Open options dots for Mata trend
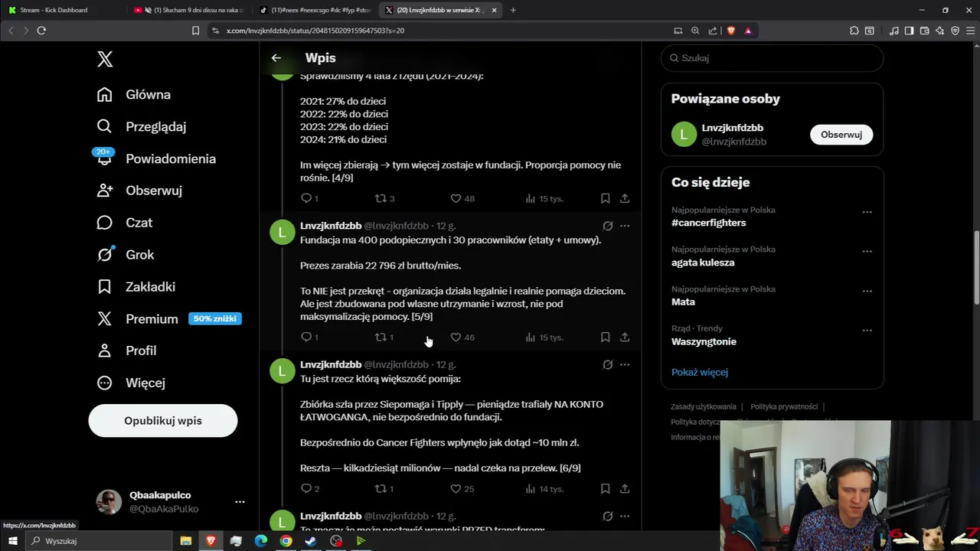 click(x=867, y=291)
